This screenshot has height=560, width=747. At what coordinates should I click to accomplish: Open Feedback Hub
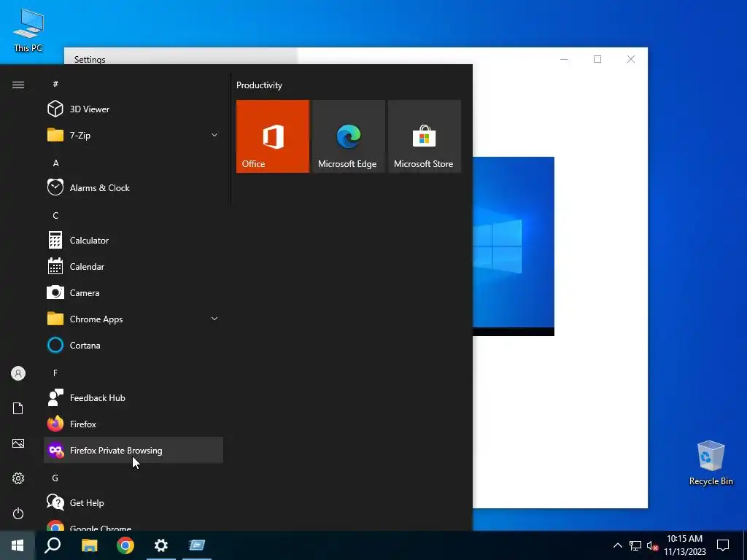[x=133, y=397]
